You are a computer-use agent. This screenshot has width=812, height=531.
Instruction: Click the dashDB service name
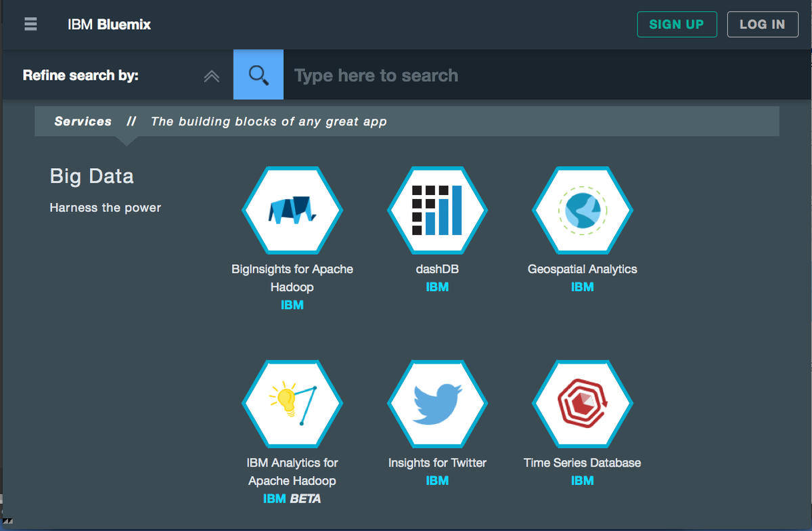tap(437, 269)
